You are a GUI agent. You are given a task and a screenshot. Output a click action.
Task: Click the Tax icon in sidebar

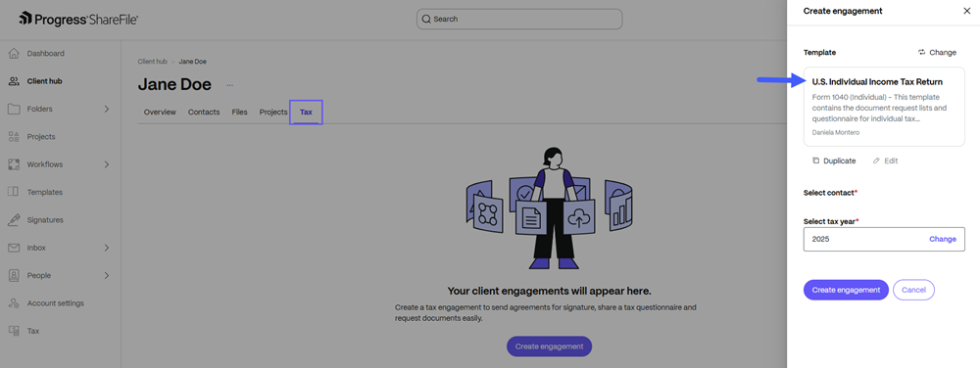pyautogui.click(x=14, y=331)
